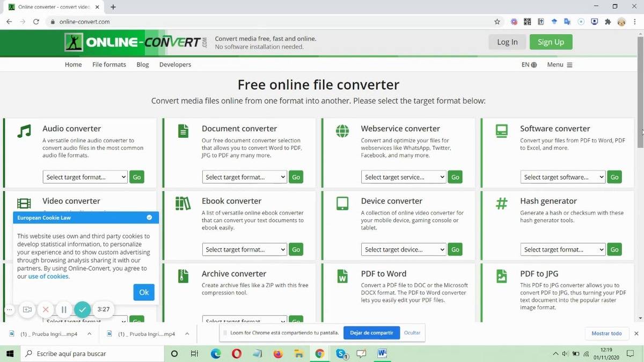Finish recording with the green checkmark button
This screenshot has width=644, height=362.
pyautogui.click(x=82, y=309)
